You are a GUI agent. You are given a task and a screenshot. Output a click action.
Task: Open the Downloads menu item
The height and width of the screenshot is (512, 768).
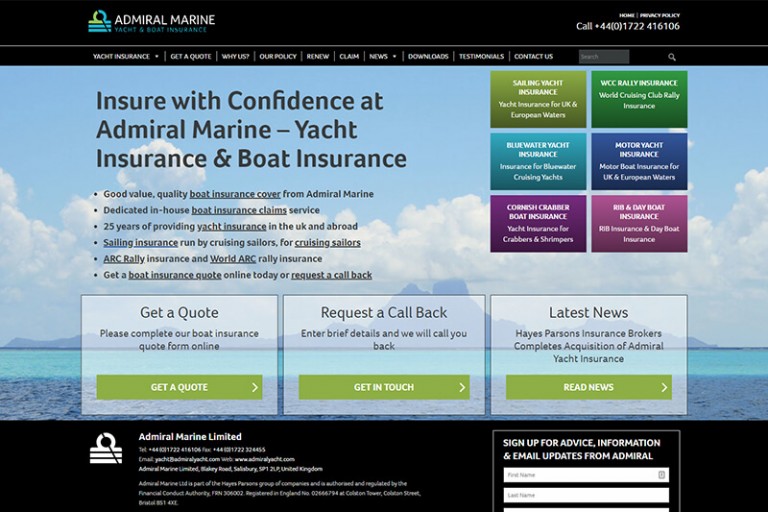(428, 56)
